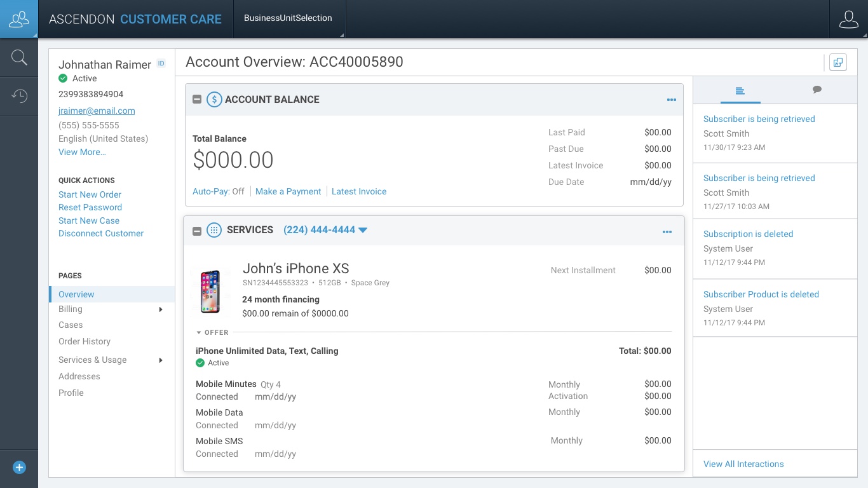Collapse the Account Balance panel
This screenshot has width=868, height=488.
197,100
